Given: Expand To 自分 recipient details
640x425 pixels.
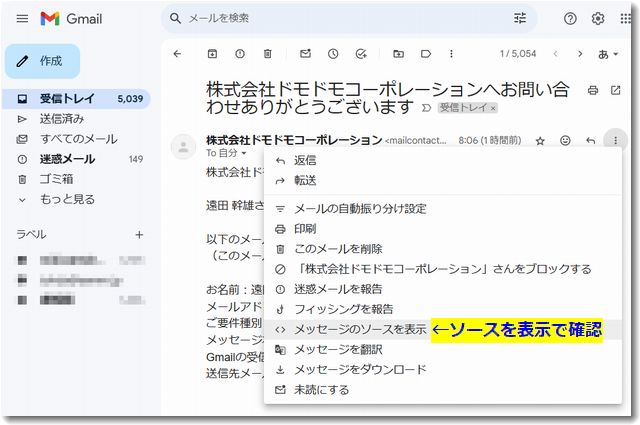Looking at the screenshot, I should [244, 153].
